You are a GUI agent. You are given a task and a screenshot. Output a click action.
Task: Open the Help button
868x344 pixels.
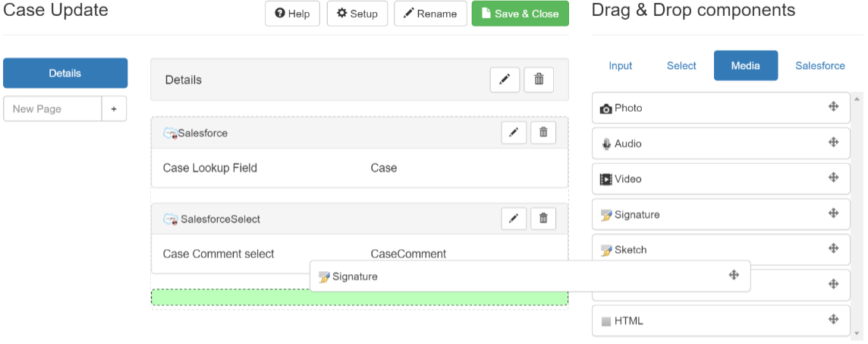click(292, 14)
